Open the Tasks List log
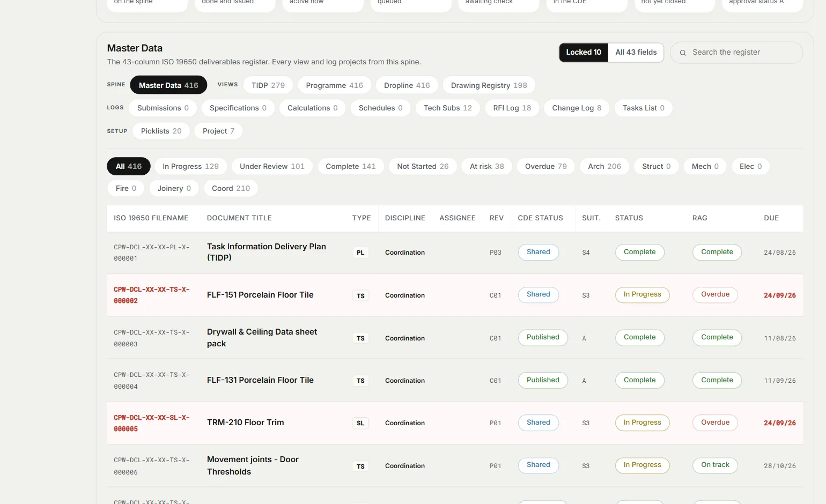The height and width of the screenshot is (504, 826). tap(643, 108)
